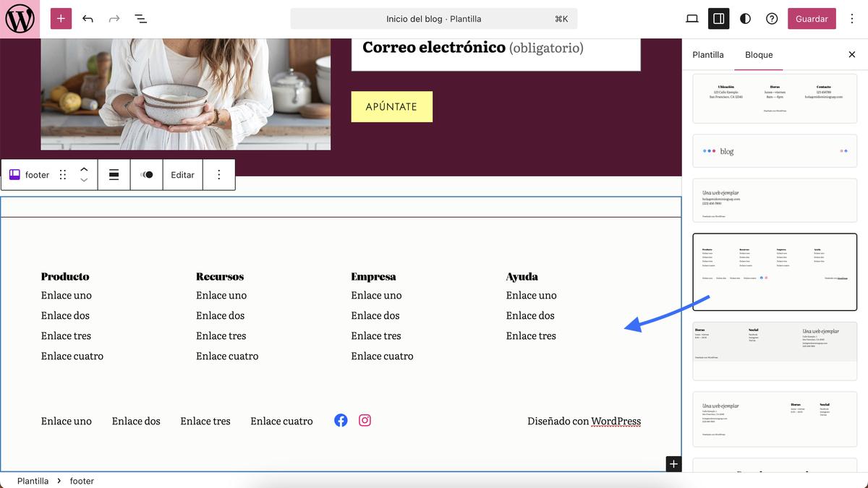Select the footer parent block icon

14,174
